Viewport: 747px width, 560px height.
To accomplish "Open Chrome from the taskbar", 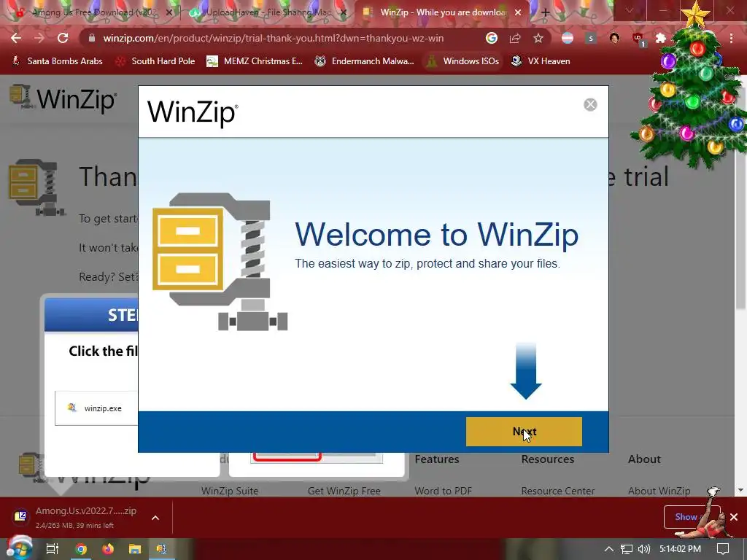I will (81, 549).
